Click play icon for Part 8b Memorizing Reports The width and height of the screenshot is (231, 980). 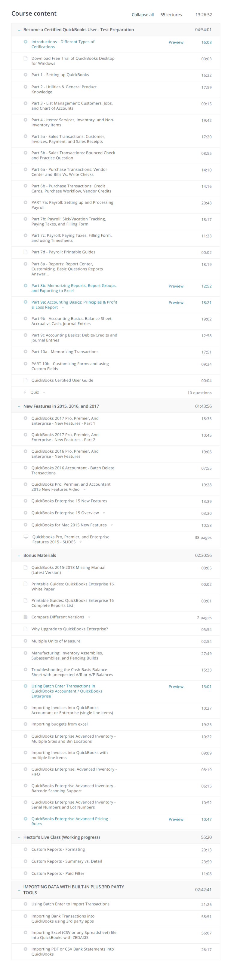click(26, 285)
